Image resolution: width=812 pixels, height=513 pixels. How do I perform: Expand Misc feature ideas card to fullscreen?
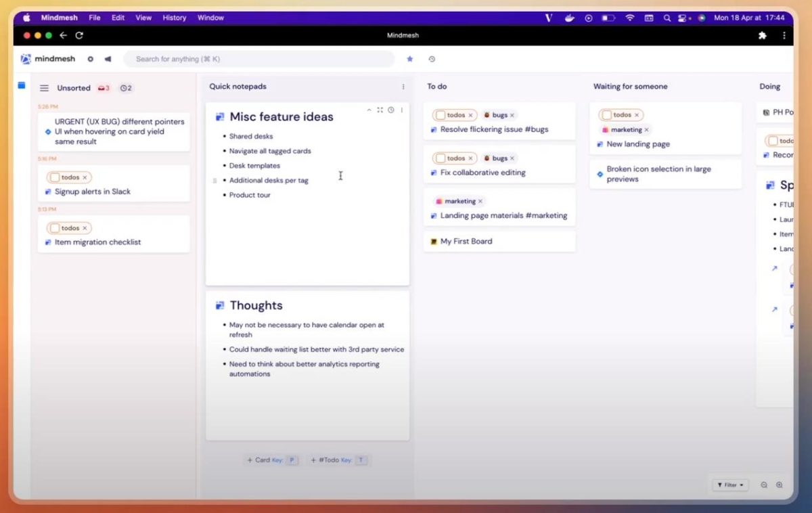pos(380,110)
